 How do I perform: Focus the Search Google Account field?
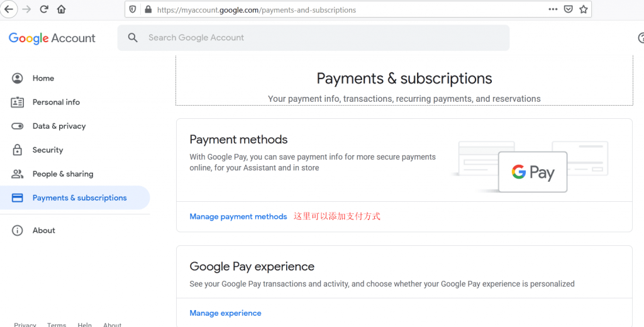[313, 38]
